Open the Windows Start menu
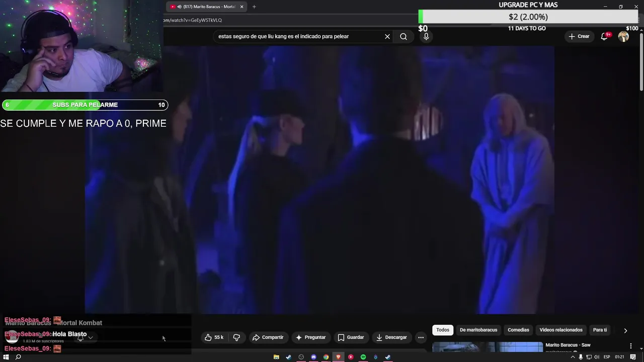Screen dimensions: 644x362 (x=6, y=357)
